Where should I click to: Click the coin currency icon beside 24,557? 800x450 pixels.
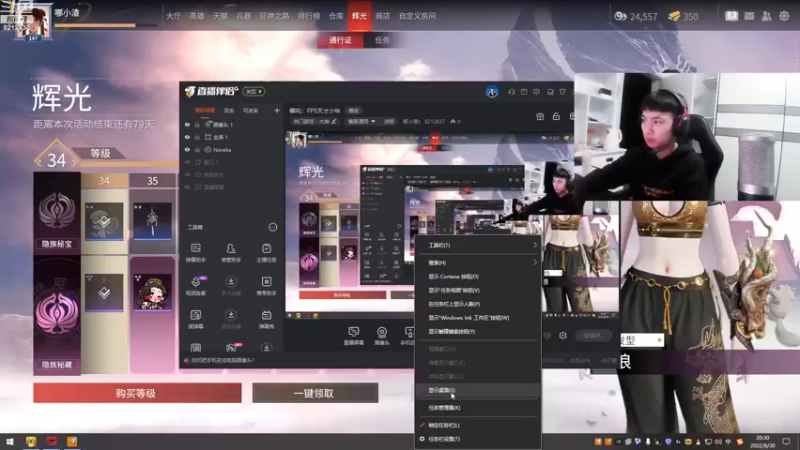620,16
